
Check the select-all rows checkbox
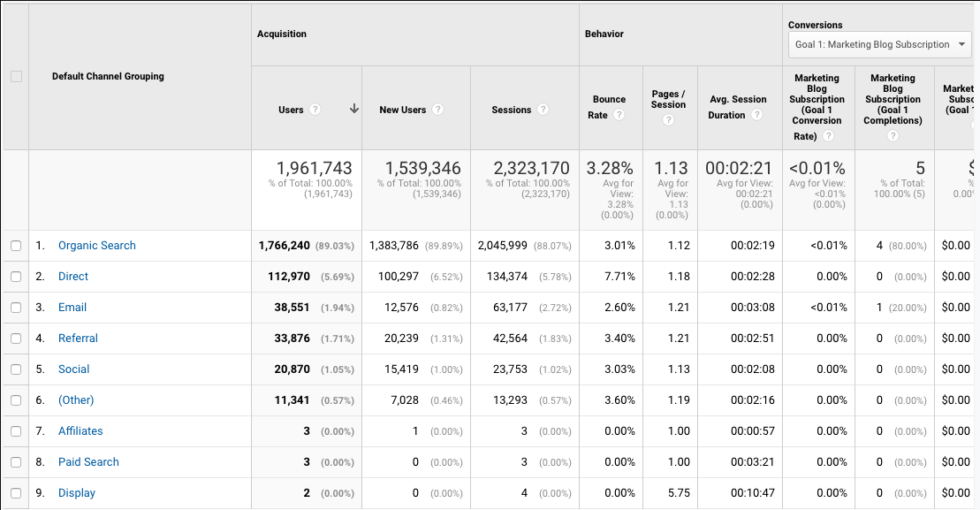[16, 77]
